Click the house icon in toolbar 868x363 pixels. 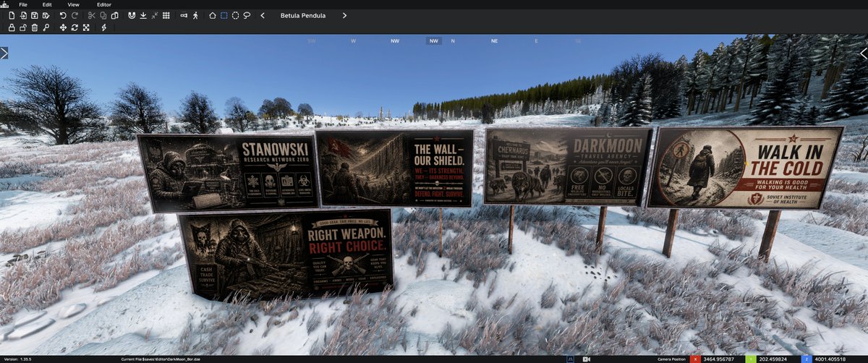[x=212, y=15]
